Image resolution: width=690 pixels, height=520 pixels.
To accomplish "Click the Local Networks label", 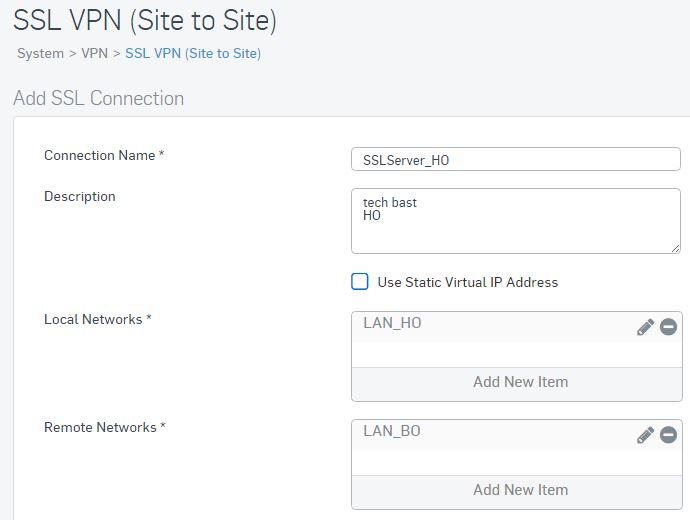I will pyautogui.click(x=98, y=319).
